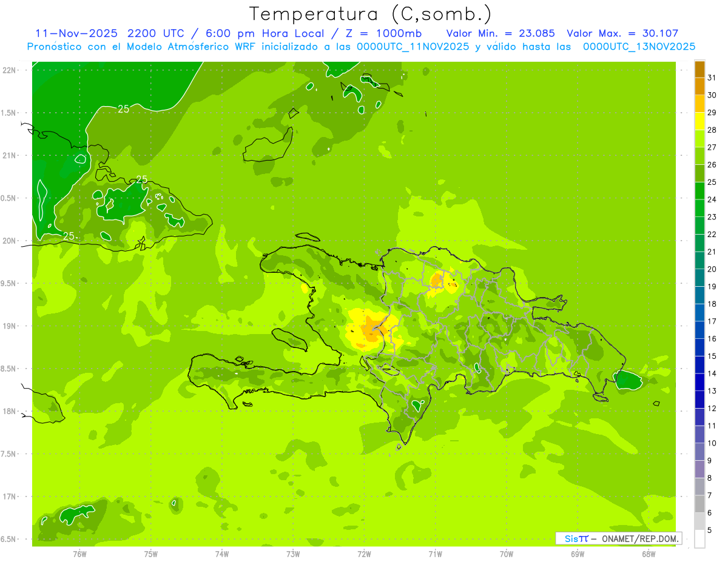728x562 pixels.
Task: Click the '10' color scale label
Action: tap(712, 443)
